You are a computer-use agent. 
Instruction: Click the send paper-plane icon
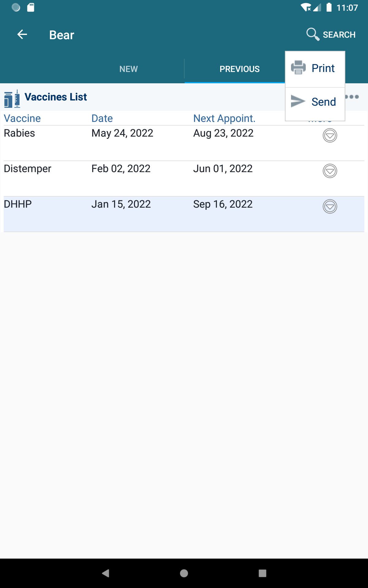coord(298,101)
